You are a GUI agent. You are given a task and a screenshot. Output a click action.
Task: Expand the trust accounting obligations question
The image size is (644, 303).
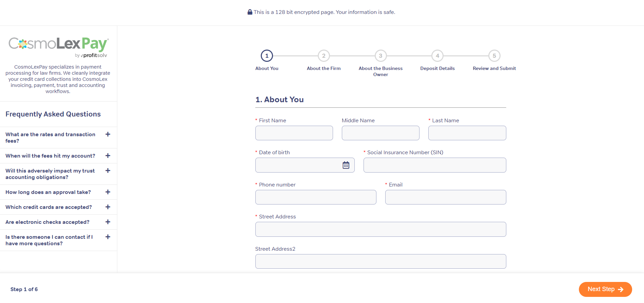tap(108, 171)
